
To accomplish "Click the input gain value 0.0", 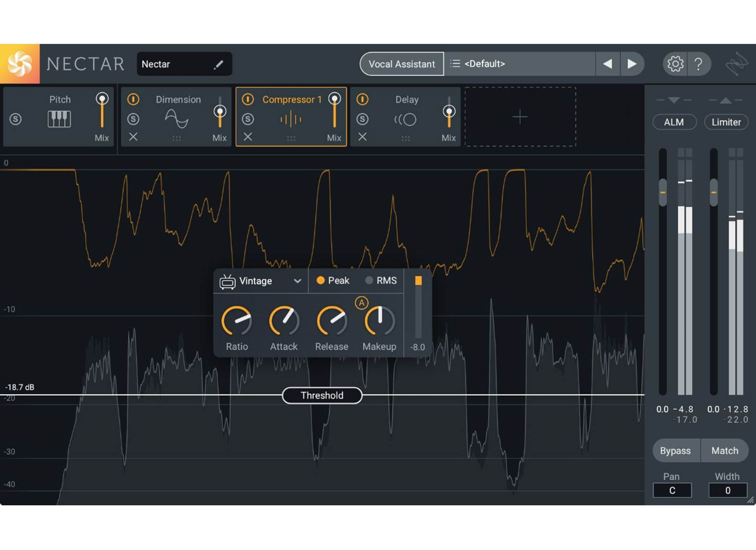I will pyautogui.click(x=662, y=409).
